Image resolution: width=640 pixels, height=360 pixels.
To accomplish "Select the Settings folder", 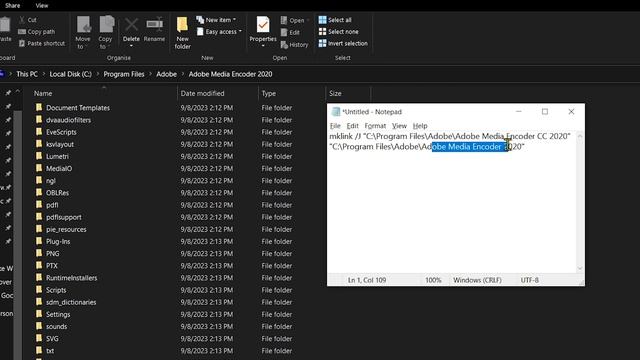I will [58, 314].
